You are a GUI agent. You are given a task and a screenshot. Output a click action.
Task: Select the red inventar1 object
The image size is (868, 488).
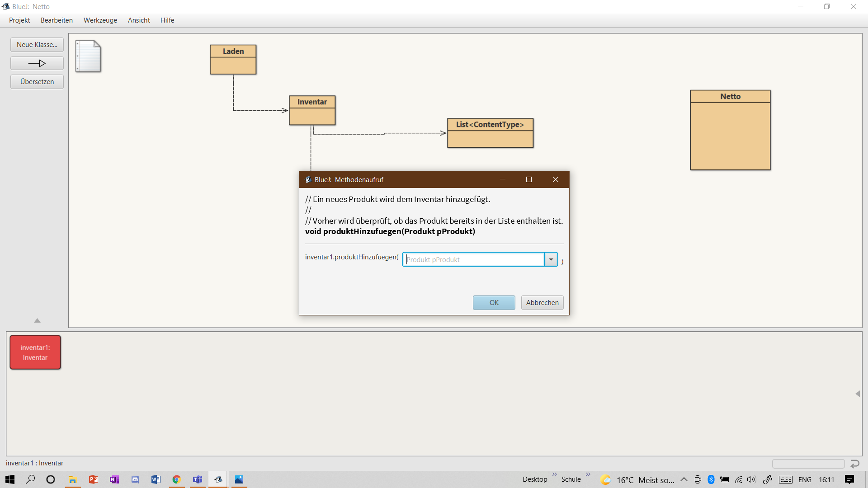35,352
